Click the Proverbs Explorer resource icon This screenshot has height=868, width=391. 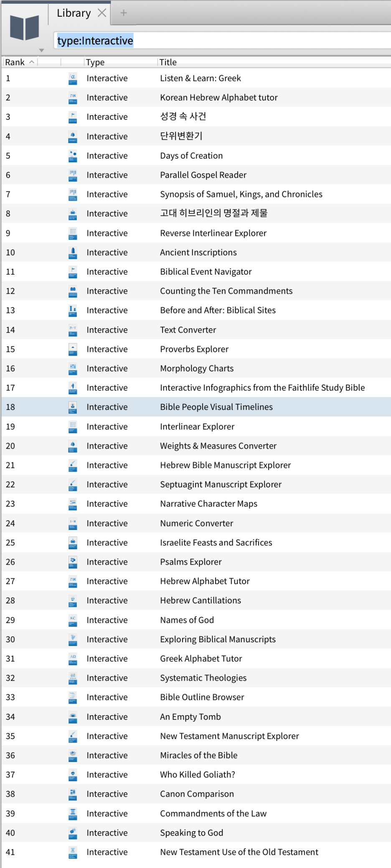click(73, 349)
